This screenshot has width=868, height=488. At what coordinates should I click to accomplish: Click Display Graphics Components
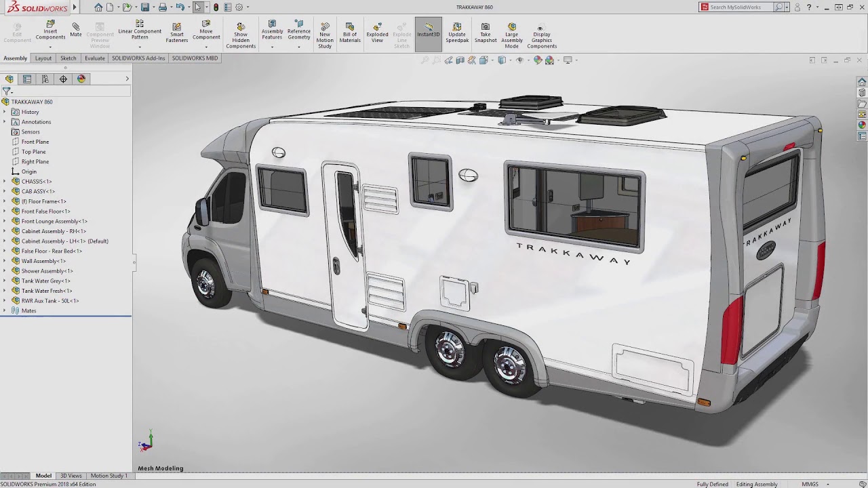[x=542, y=36]
